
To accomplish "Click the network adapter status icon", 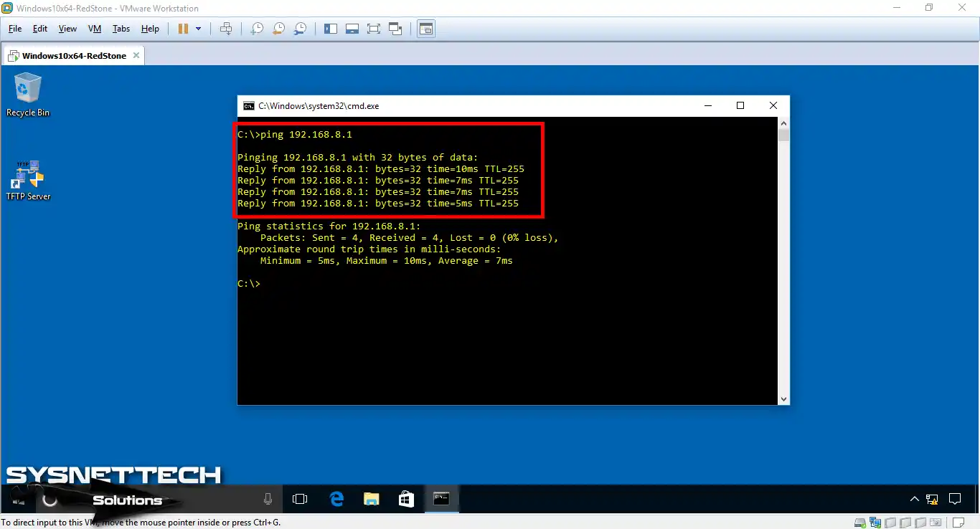I will point(875,523).
